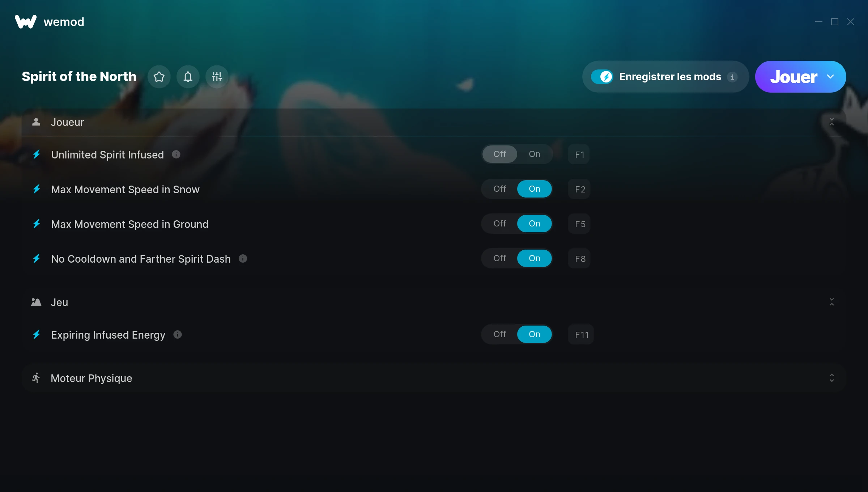Turn on Unlimited Spirit Infused
This screenshot has height=492, width=868.
point(535,154)
